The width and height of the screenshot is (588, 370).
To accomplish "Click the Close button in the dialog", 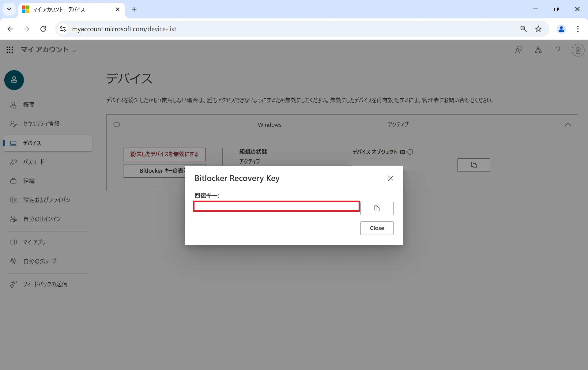I will [x=377, y=228].
